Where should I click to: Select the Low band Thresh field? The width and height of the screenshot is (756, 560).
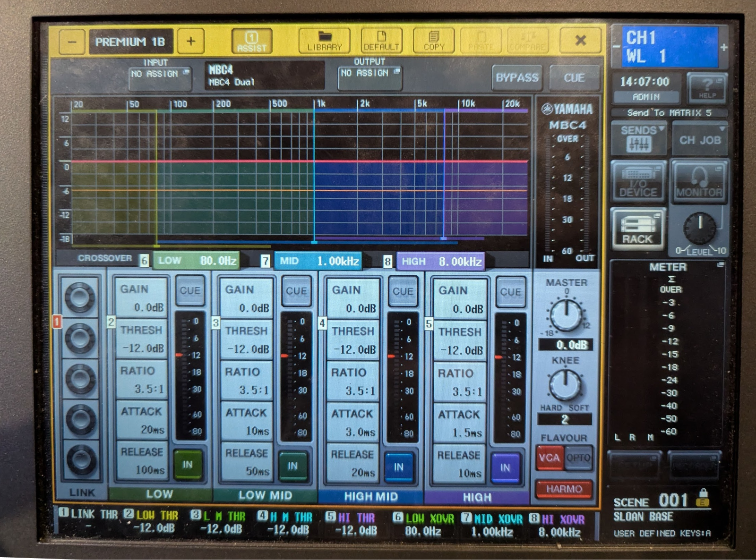[x=141, y=338]
